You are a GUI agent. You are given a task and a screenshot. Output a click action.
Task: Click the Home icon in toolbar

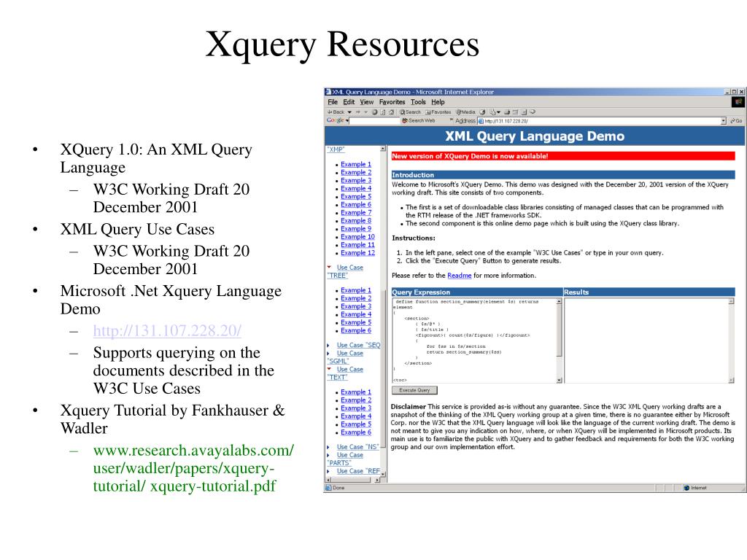[391, 112]
